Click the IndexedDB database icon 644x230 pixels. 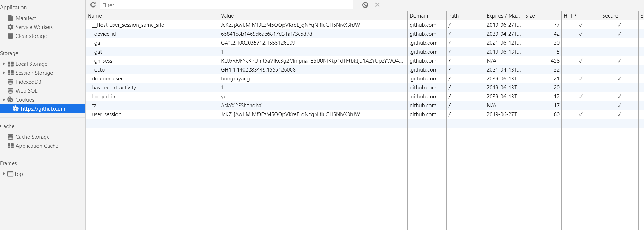coord(10,82)
